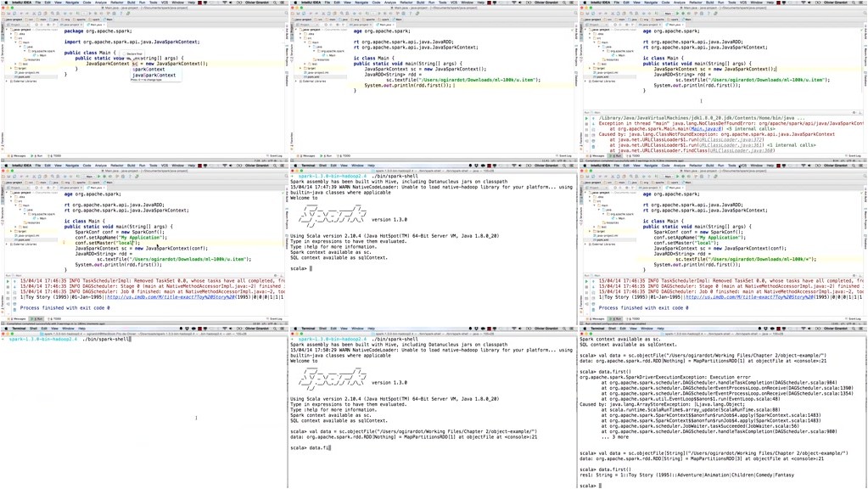This screenshot has width=868, height=489.
Task: Select org.apache.spark package in autocomplete frame's tree
Action: click(42, 51)
